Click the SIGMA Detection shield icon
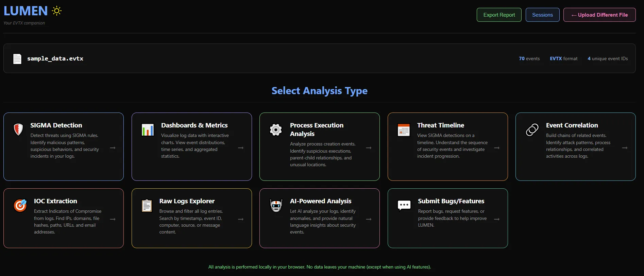 pyautogui.click(x=18, y=130)
